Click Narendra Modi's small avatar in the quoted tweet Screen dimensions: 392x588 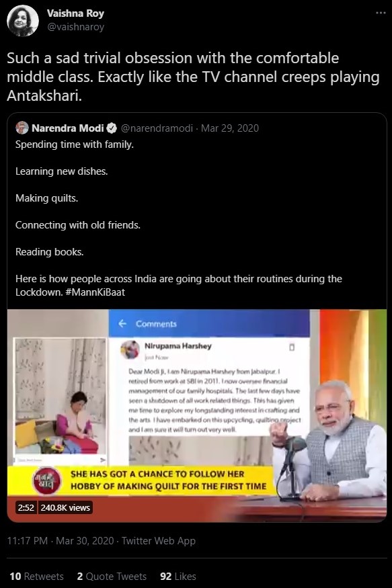pyautogui.click(x=22, y=128)
